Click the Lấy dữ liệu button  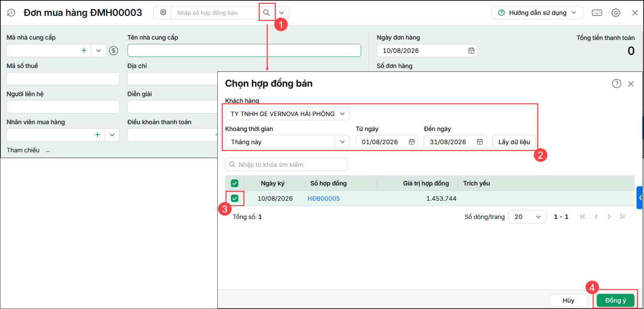click(514, 142)
